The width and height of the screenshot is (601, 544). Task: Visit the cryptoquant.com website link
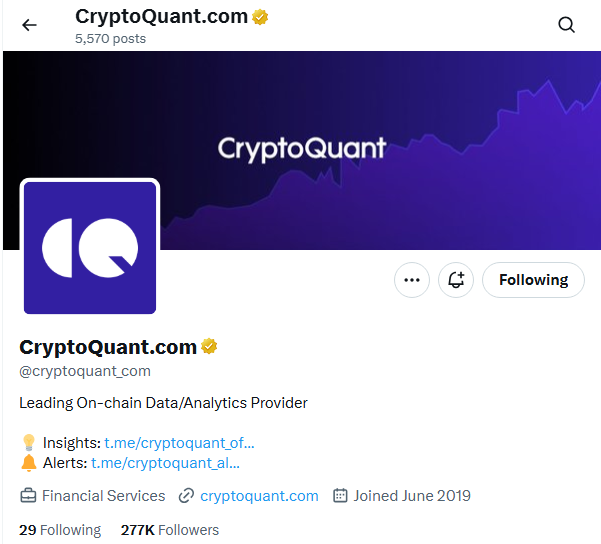pos(259,496)
